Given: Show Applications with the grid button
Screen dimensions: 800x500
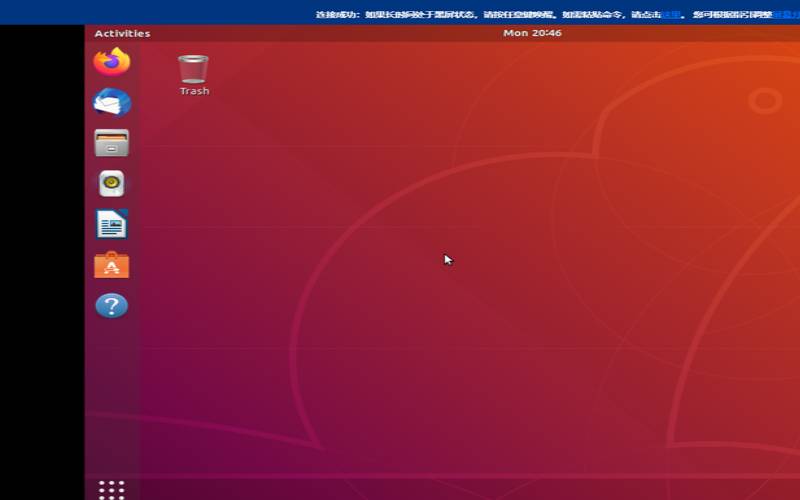Looking at the screenshot, I should (x=112, y=489).
